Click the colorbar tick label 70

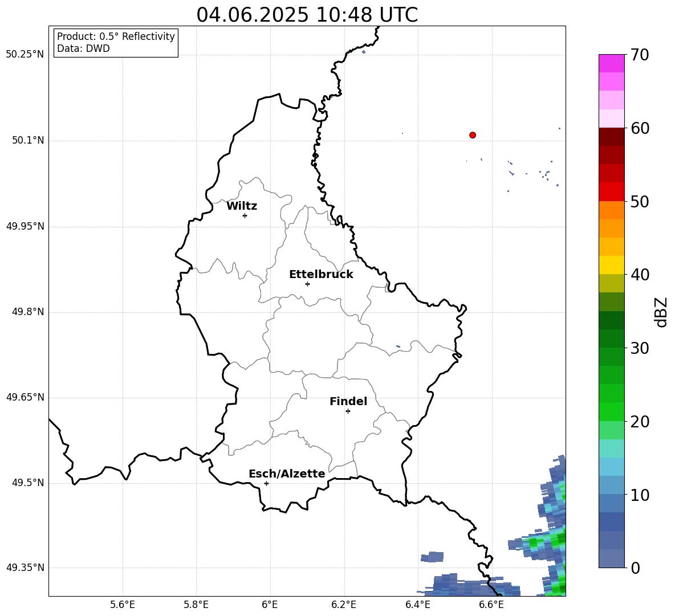tap(640, 55)
